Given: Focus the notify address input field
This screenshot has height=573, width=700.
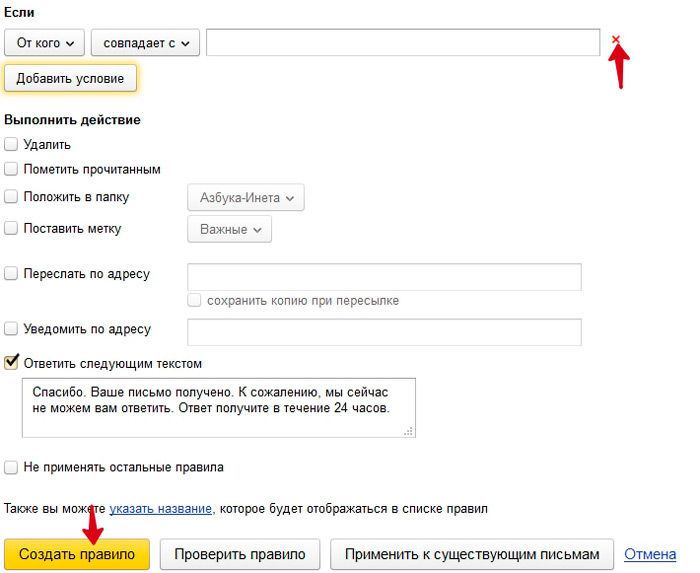Looking at the screenshot, I should click(384, 332).
